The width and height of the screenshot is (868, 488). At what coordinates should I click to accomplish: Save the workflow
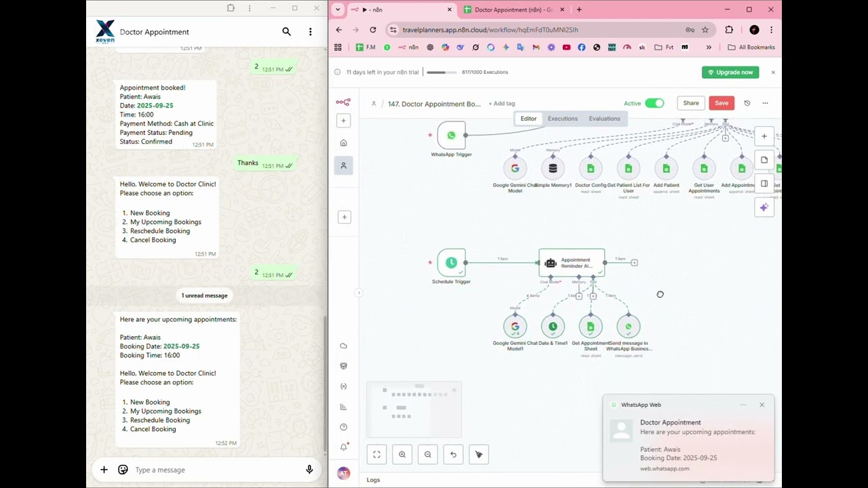tap(722, 103)
